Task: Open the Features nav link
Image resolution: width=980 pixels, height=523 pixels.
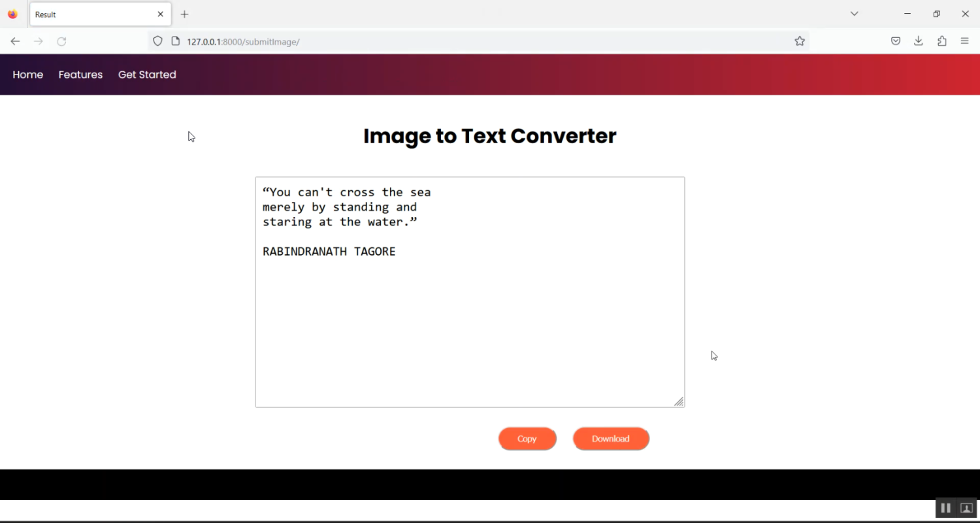Action: point(80,75)
